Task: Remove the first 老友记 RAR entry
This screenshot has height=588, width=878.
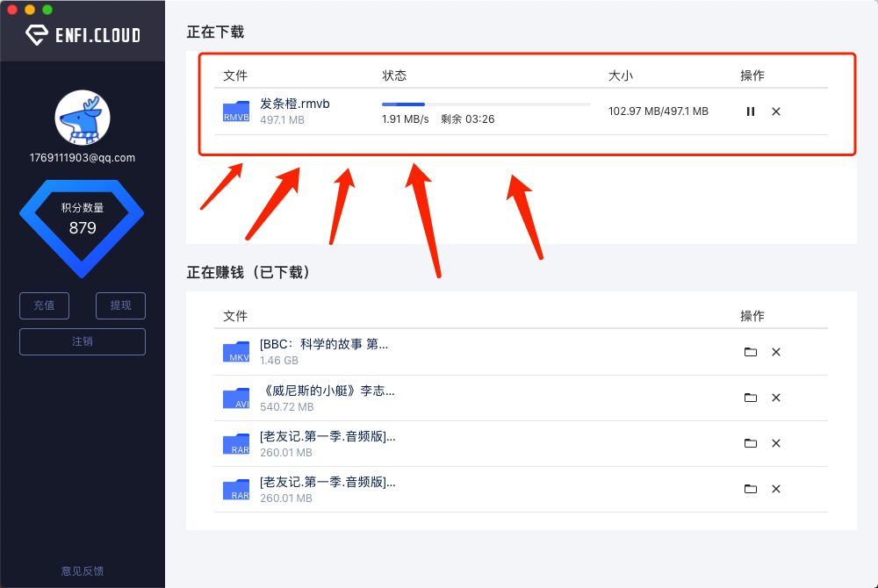Action: 776,443
